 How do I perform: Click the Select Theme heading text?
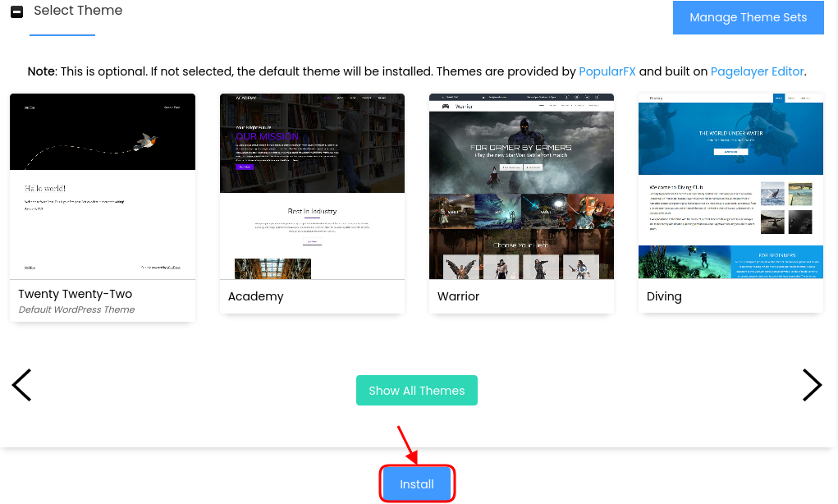pos(78,10)
